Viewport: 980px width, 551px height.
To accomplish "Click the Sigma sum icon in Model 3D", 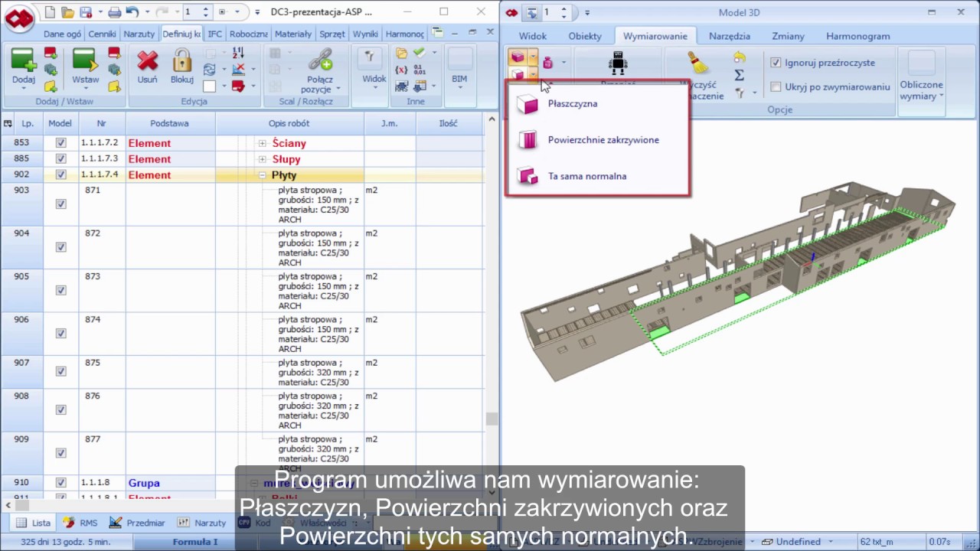I will tap(739, 75).
